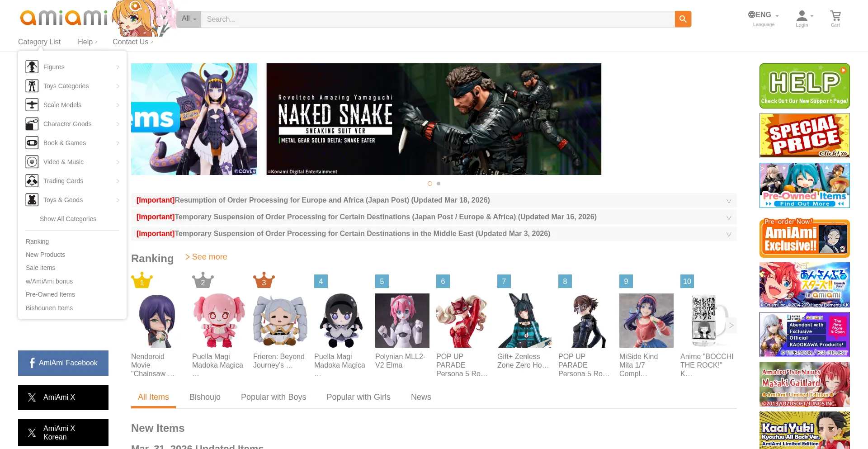Image resolution: width=868 pixels, height=449 pixels.
Task: Select the All Items tab
Action: click(153, 397)
